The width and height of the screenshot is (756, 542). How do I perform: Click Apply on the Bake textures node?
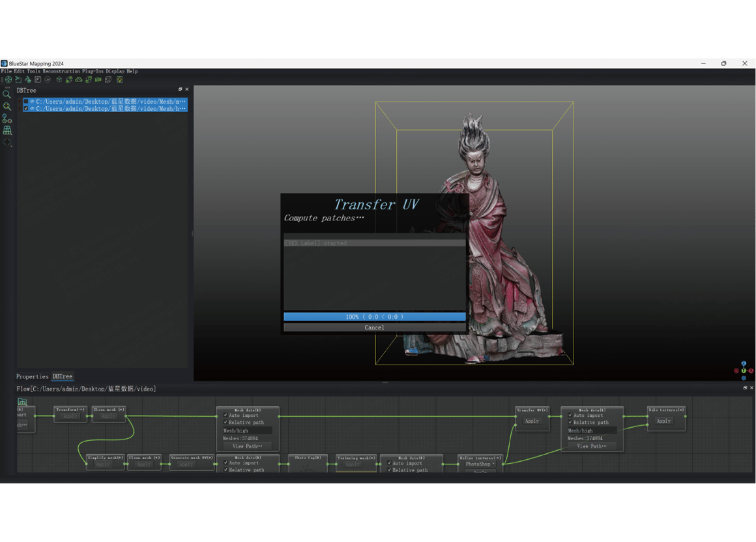point(665,421)
